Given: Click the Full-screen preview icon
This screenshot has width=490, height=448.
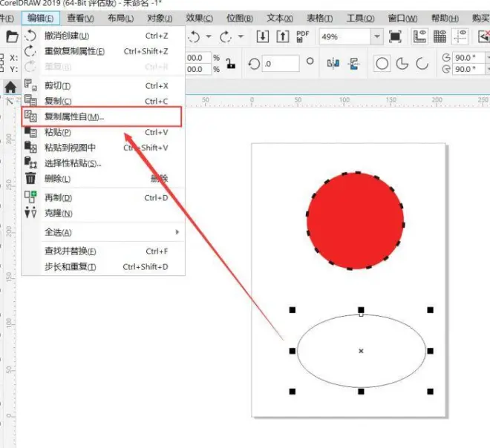Looking at the screenshot, I should [x=395, y=36].
